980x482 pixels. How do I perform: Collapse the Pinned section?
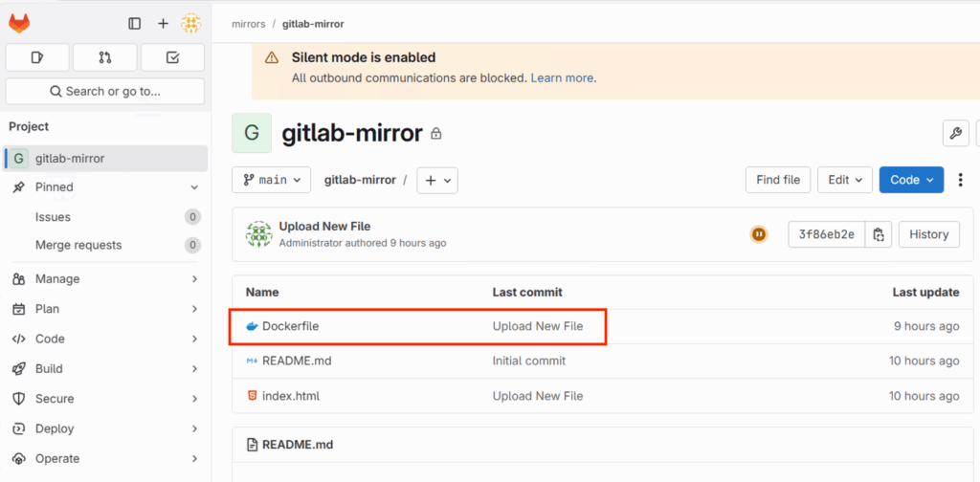pyautogui.click(x=195, y=187)
